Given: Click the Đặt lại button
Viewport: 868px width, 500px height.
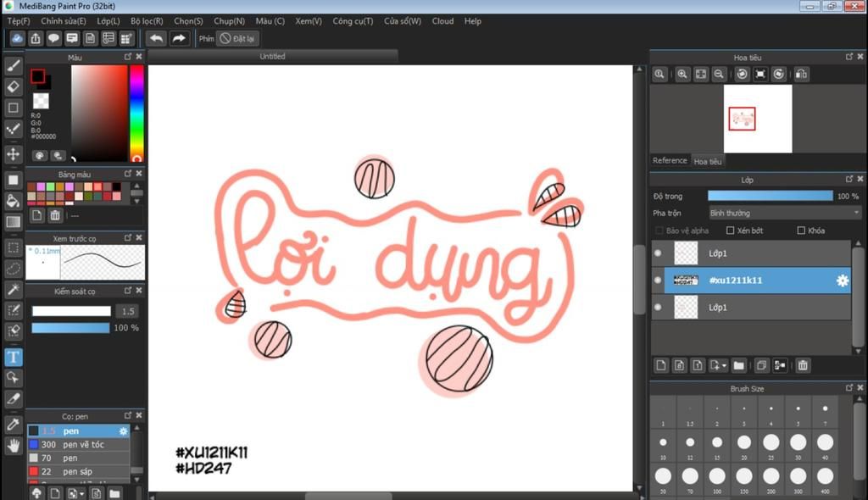Looking at the screenshot, I should click(x=238, y=39).
